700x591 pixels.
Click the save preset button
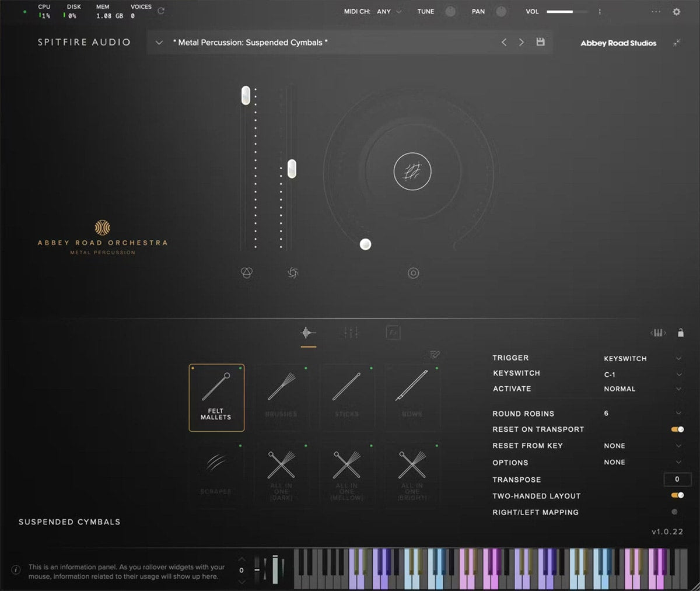pos(540,42)
